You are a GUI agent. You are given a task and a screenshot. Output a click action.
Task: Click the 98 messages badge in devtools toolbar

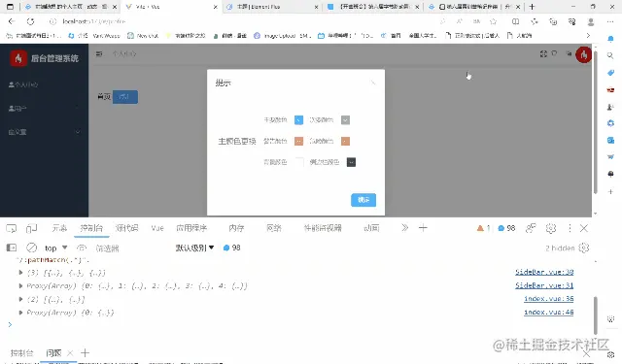(506, 228)
